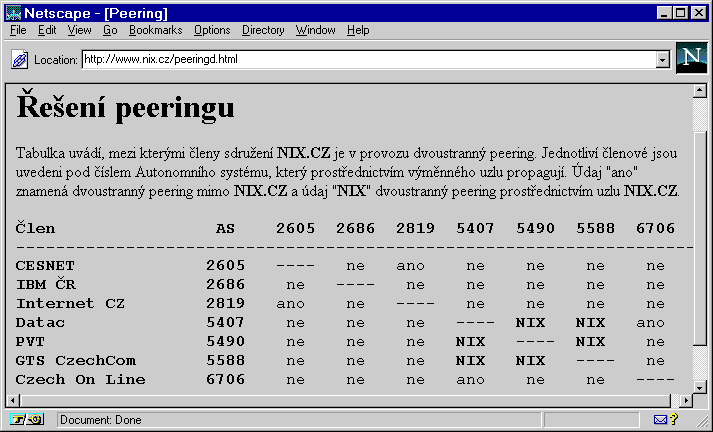Click the '2605' column header
The height and width of the screenshot is (432, 713).
[296, 228]
